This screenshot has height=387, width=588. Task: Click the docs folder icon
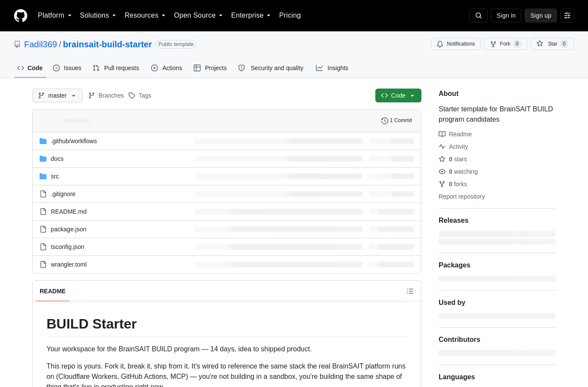43,159
